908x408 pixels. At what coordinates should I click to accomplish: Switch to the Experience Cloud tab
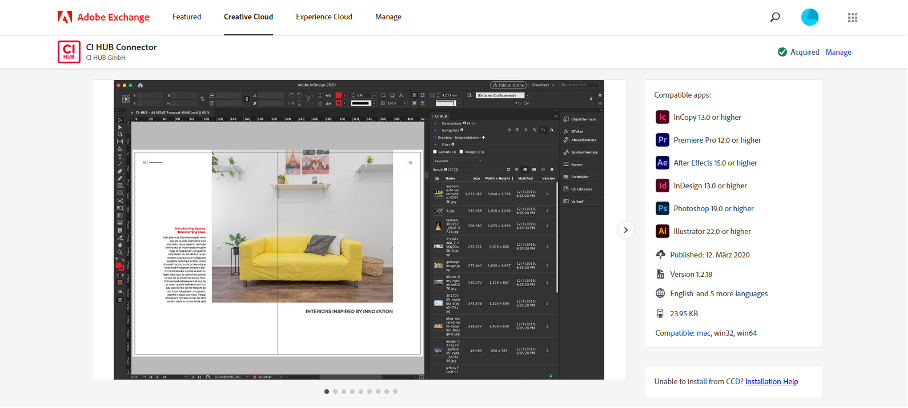click(x=324, y=17)
